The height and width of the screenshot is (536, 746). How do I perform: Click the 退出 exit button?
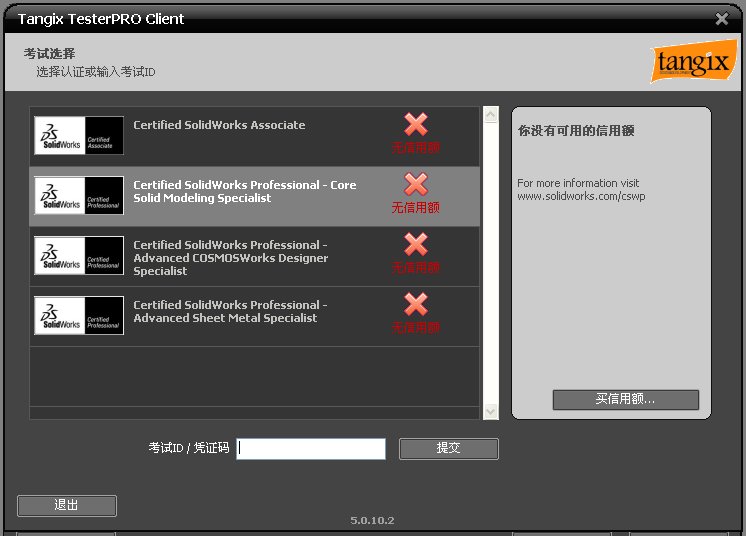[x=67, y=505]
